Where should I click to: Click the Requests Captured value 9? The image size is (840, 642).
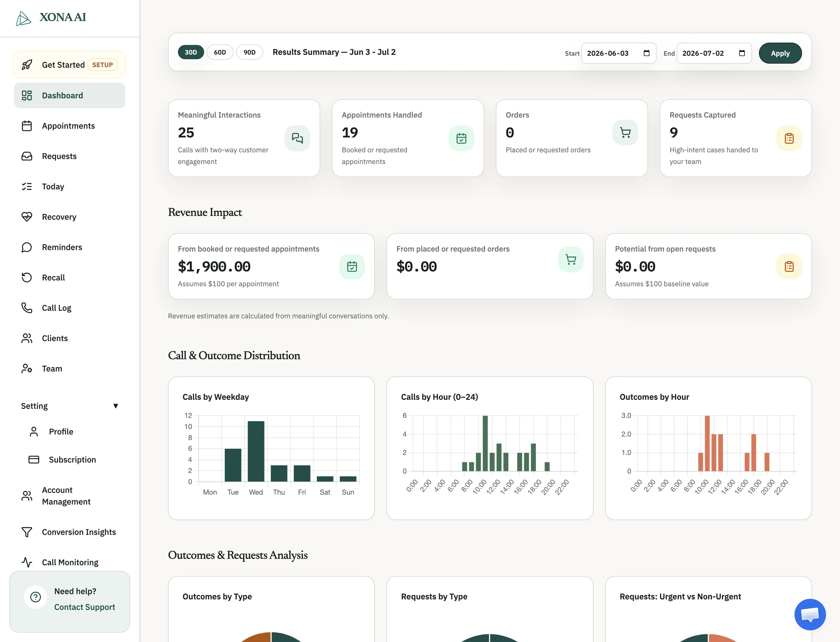pos(674,132)
